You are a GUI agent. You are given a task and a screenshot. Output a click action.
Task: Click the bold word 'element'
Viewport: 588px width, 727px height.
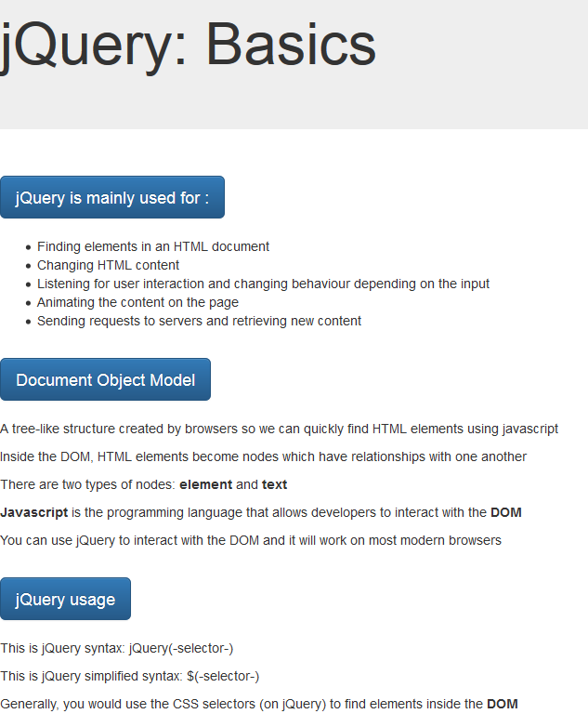pyautogui.click(x=205, y=484)
